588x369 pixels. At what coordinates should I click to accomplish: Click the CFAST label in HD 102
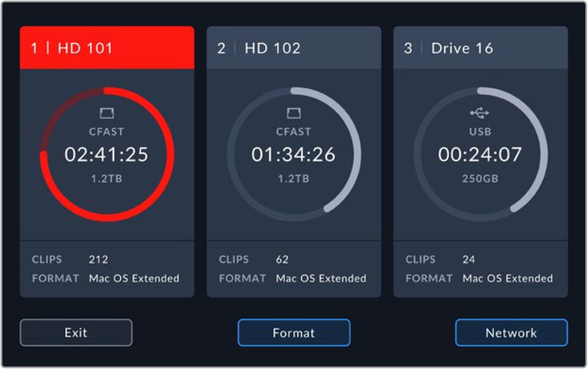click(294, 132)
